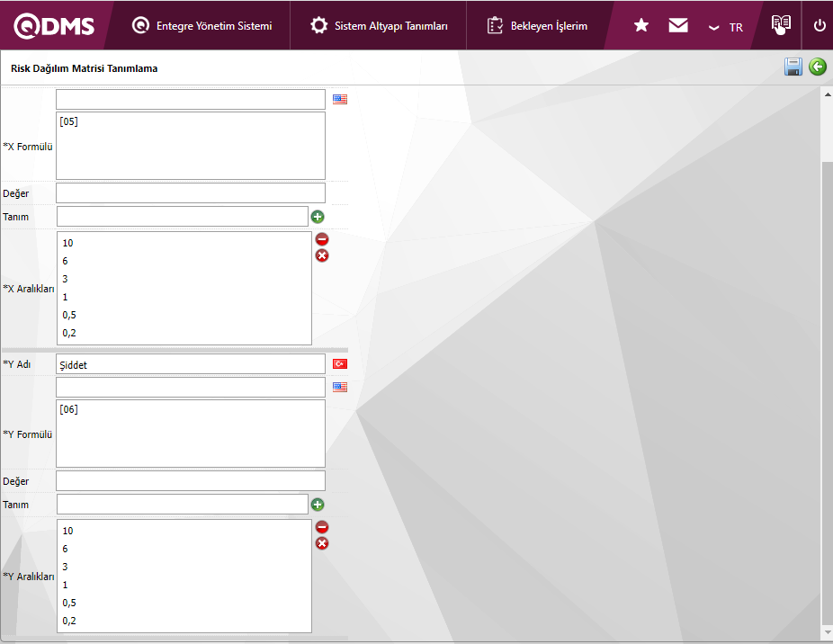Screen dimensions: 833x644
Task: Open favorites with the star icon
Action: [x=641, y=25]
